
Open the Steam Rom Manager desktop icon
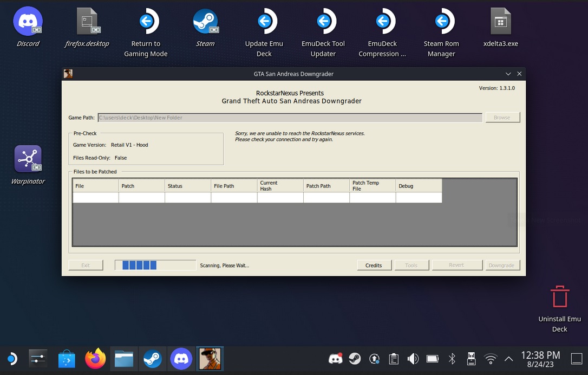[441, 23]
